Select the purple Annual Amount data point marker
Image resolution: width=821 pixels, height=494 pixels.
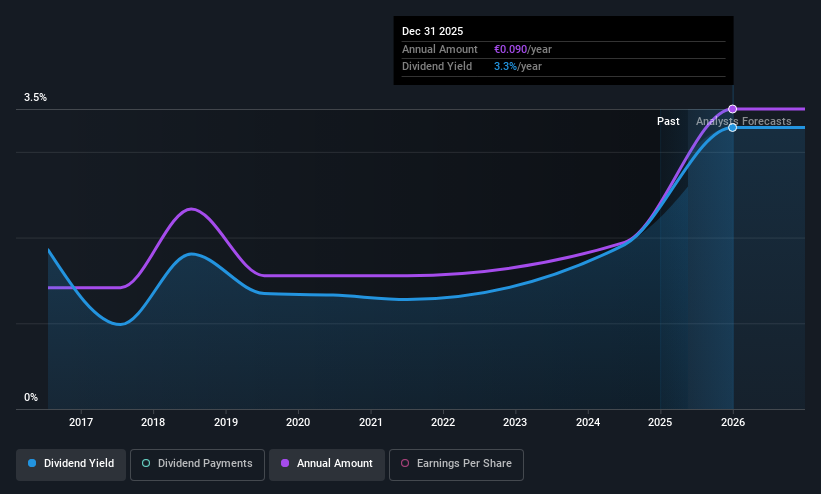(733, 109)
